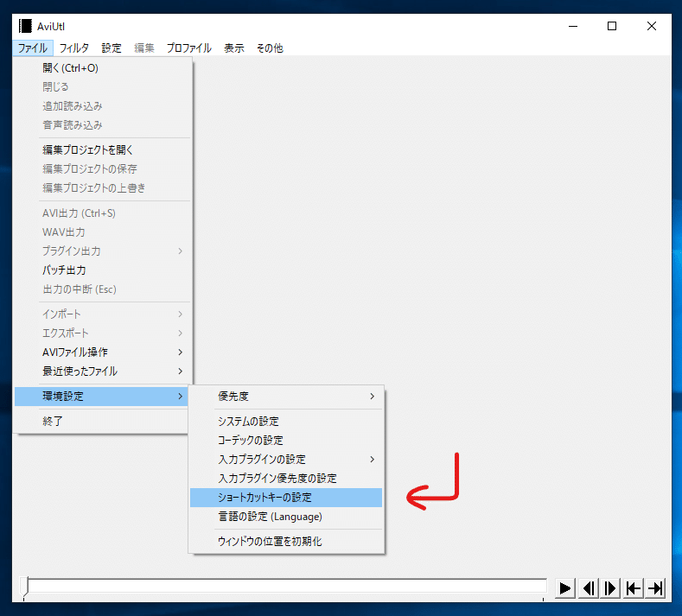Step forward one frame
Viewport: 682px width, 616px height.
(610, 588)
